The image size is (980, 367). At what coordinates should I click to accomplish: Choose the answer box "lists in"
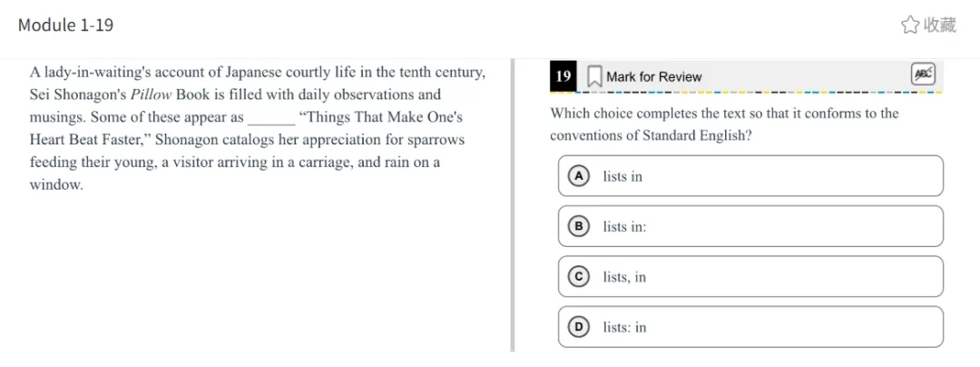click(750, 176)
